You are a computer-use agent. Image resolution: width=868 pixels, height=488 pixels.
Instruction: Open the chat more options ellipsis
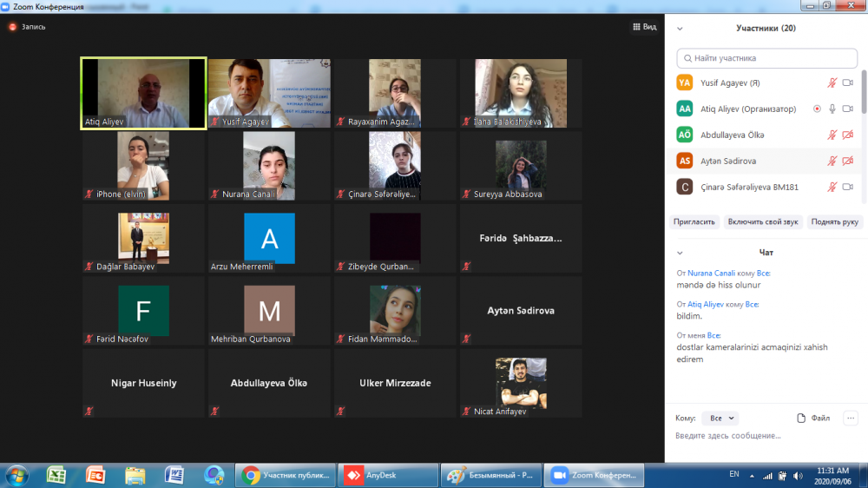(850, 418)
